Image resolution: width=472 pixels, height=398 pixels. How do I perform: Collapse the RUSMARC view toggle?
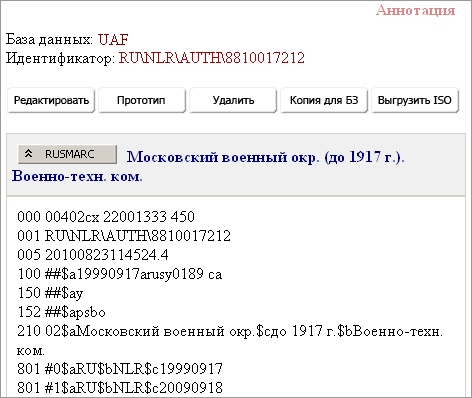(67, 154)
